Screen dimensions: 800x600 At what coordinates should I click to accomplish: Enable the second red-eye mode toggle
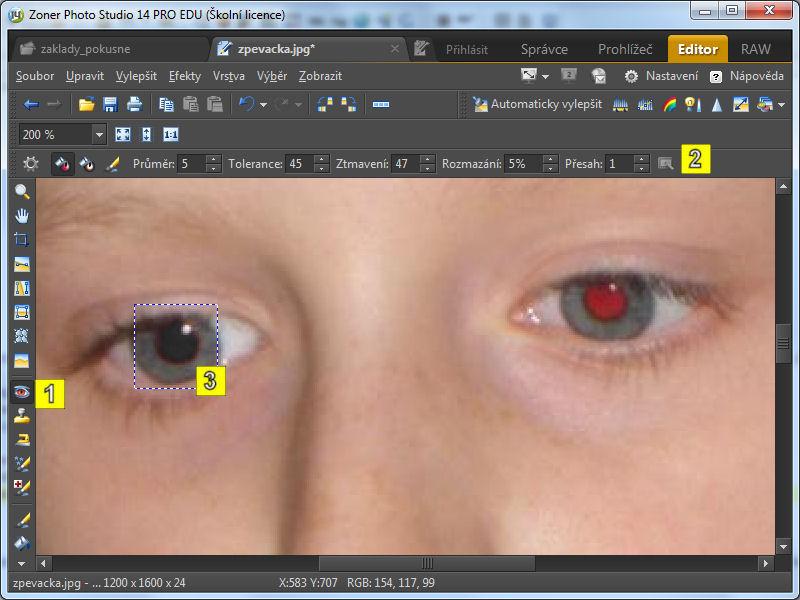click(x=87, y=164)
